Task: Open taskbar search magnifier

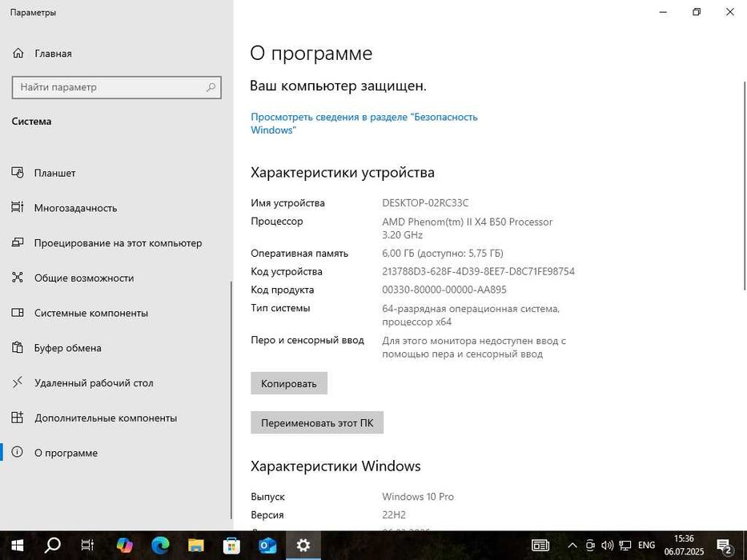Action: 52,546
